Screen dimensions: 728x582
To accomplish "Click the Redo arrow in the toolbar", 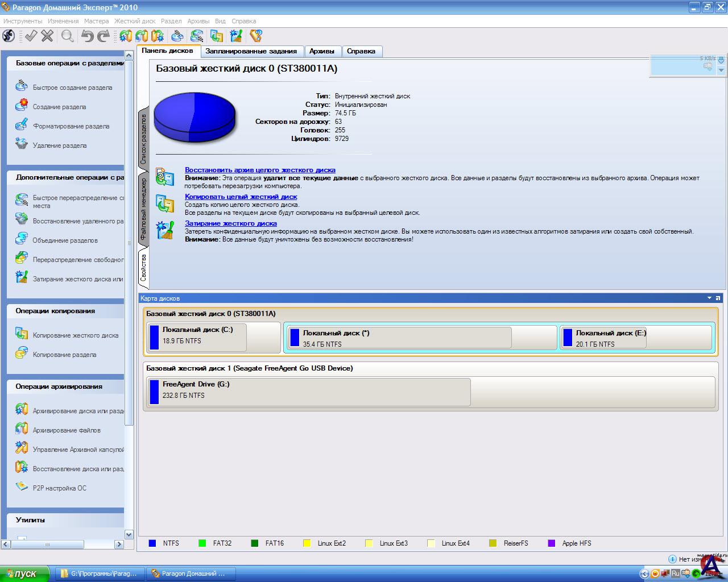I will 104,36.
